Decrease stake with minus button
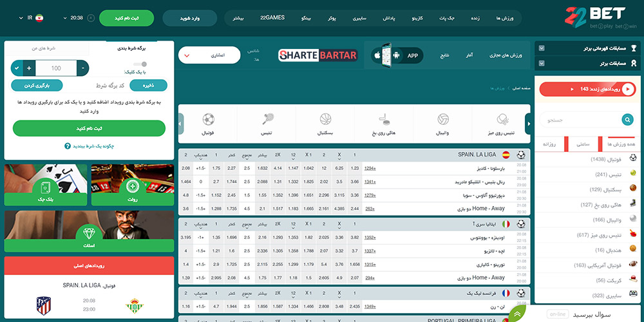 (83, 68)
